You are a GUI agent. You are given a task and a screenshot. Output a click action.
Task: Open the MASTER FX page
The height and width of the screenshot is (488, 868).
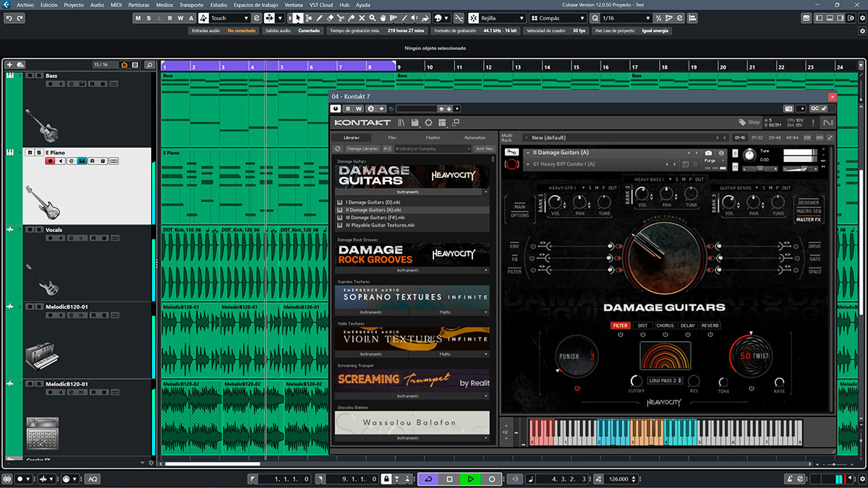pos(808,219)
